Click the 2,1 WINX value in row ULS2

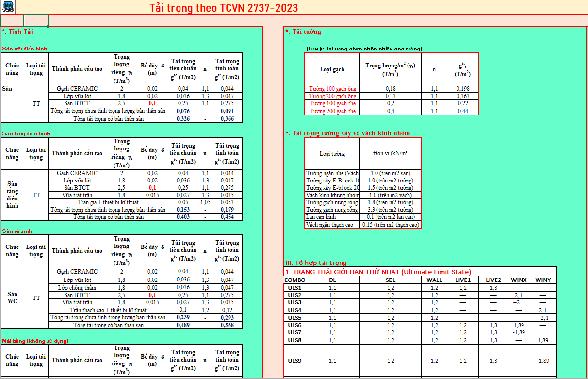point(519,295)
